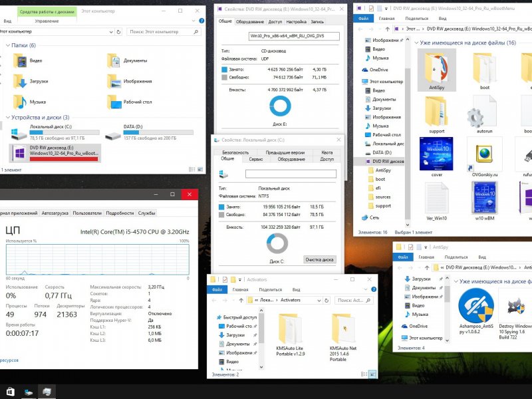Switch to details view in Activators status bar
Viewport: 532px width, 399px height.
[364, 374]
